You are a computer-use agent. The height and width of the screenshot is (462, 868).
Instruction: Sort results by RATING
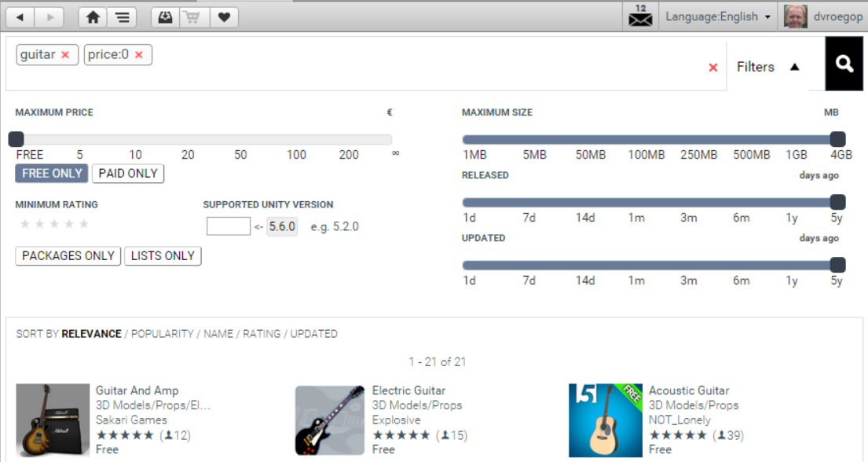click(262, 334)
